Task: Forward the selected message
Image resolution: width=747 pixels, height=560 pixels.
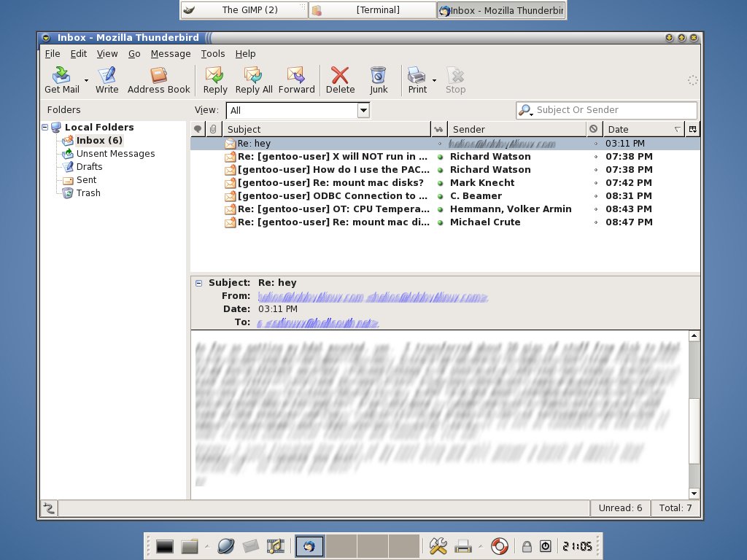Action: coord(296,80)
